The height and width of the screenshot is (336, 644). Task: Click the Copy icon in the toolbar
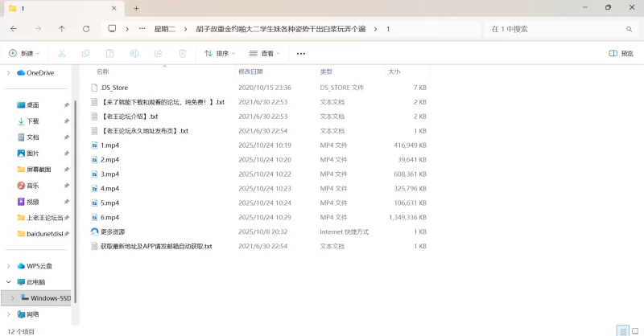click(85, 54)
